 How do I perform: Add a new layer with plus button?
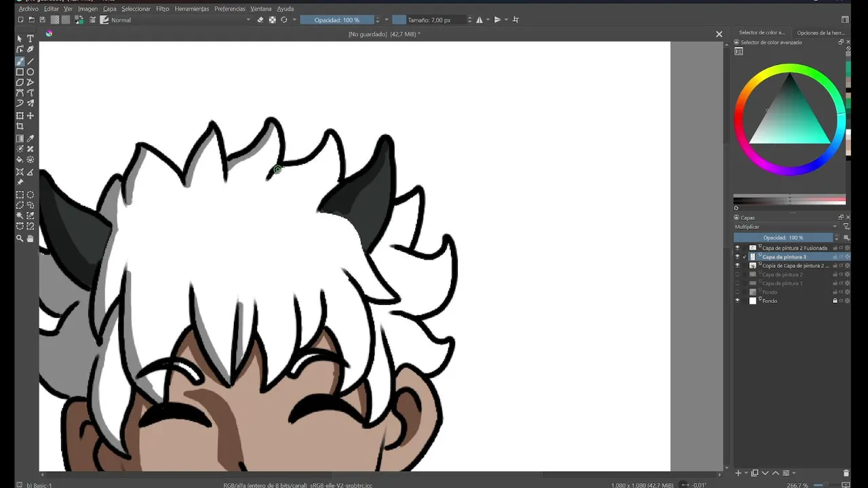coord(738,473)
